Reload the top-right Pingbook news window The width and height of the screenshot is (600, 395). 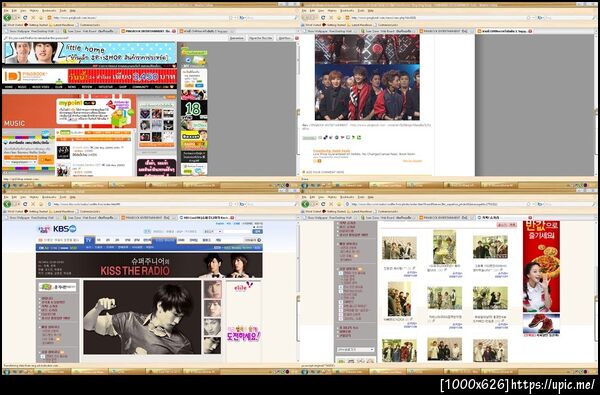coord(323,18)
